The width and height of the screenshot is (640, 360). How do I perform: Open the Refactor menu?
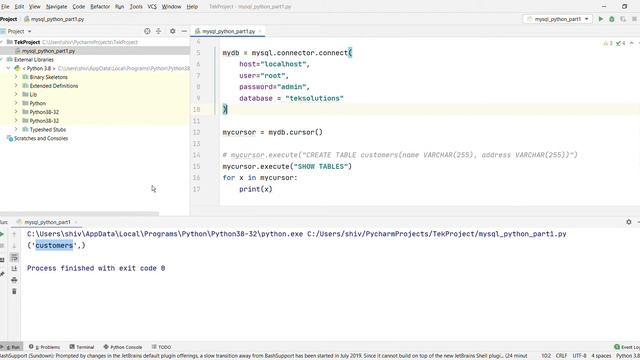pyautogui.click(x=100, y=7)
